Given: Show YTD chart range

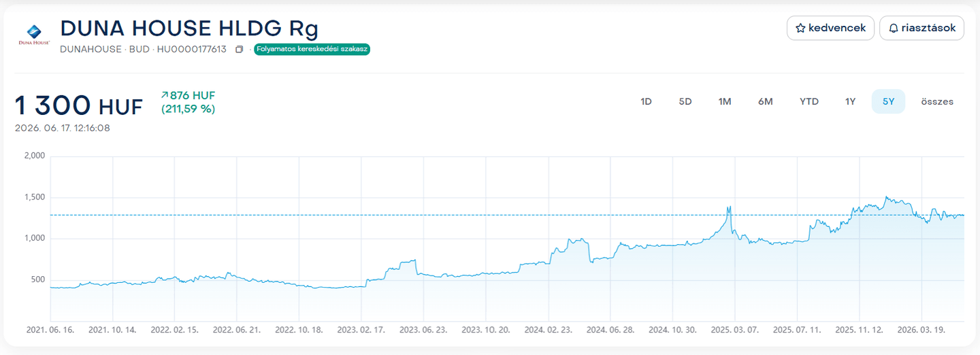Looking at the screenshot, I should [809, 101].
